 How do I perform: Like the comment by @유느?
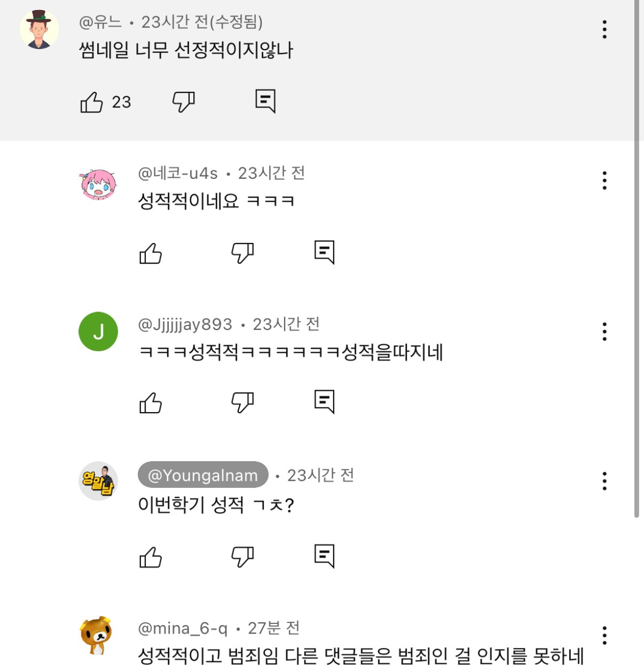pos(91,101)
